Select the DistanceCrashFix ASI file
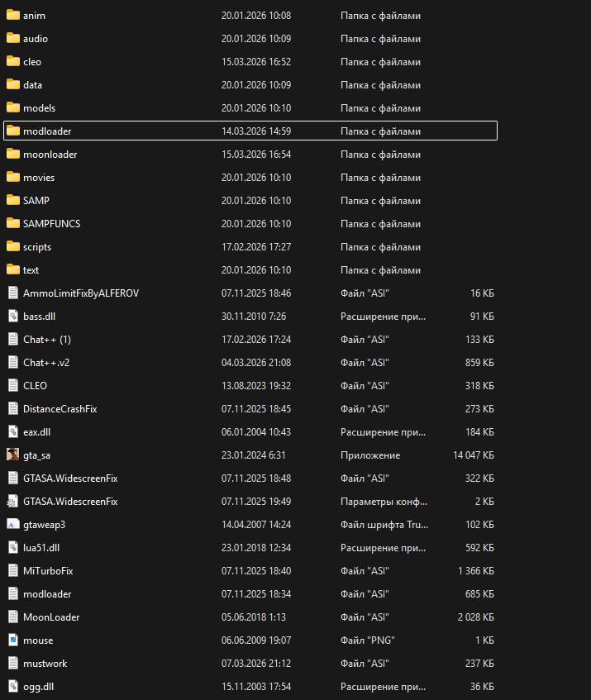 pyautogui.click(x=60, y=409)
